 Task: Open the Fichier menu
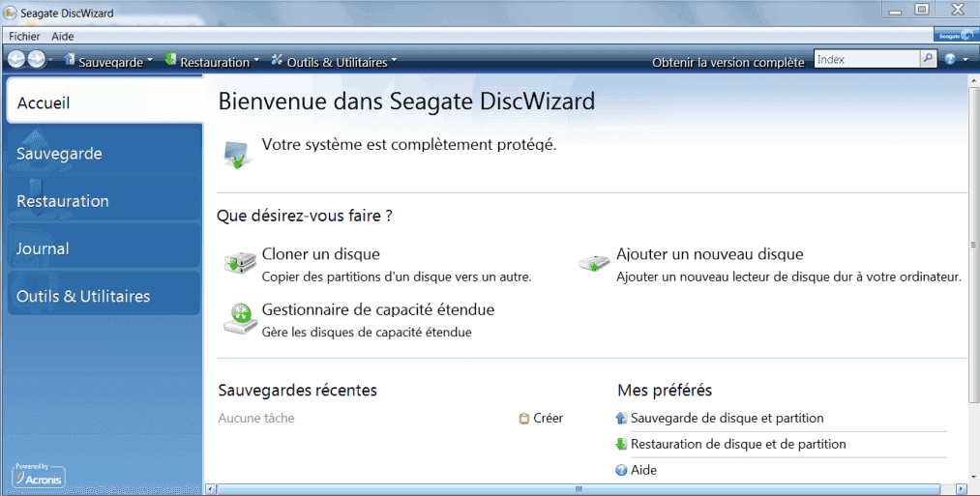click(x=24, y=36)
